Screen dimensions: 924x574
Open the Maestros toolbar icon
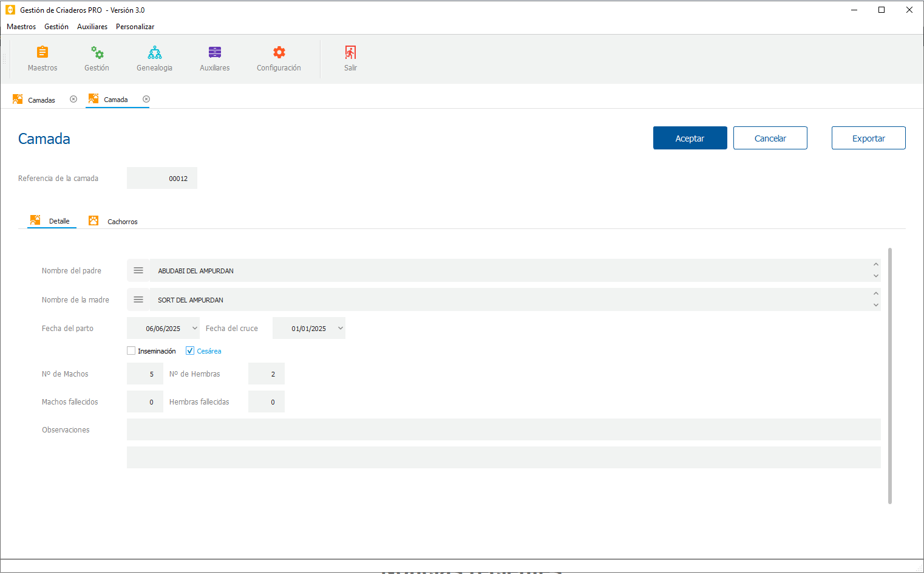[42, 53]
